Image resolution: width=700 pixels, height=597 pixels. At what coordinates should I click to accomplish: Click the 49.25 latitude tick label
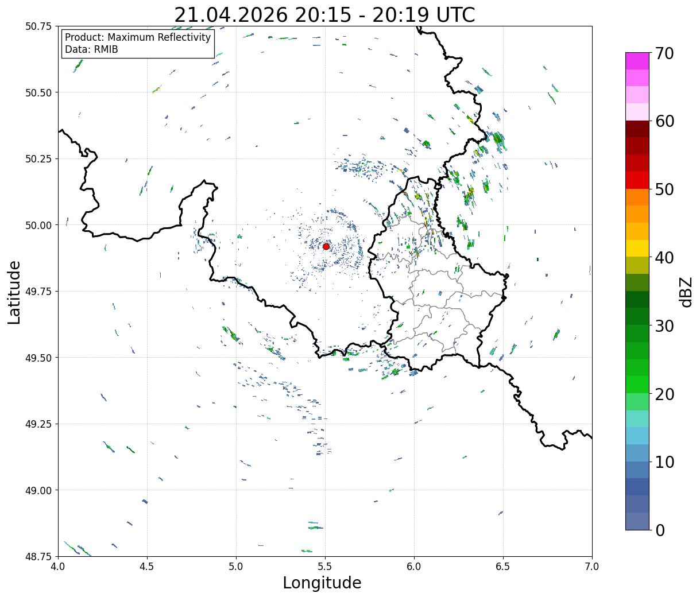point(38,424)
